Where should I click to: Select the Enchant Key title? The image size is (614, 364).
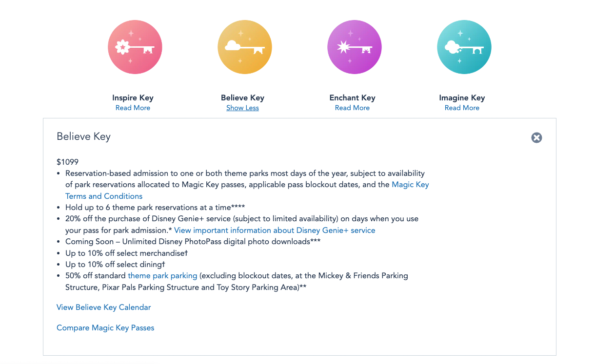coord(352,98)
